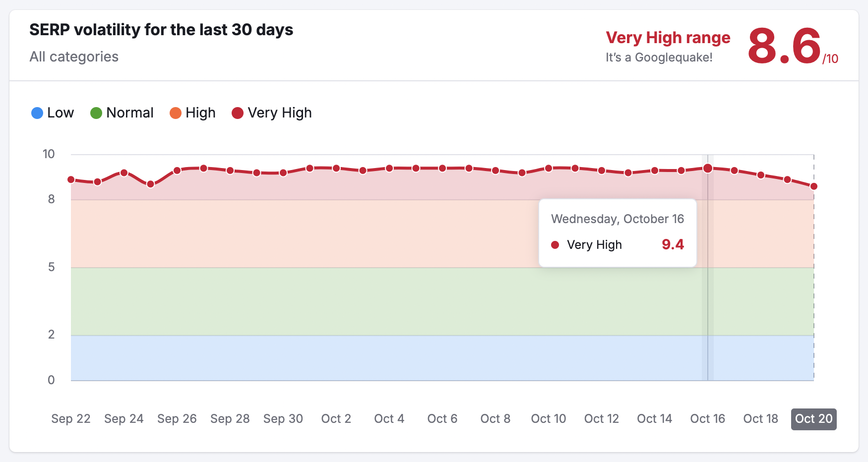Click the dip data point on Sep 25
This screenshot has height=462, width=868.
tap(151, 184)
